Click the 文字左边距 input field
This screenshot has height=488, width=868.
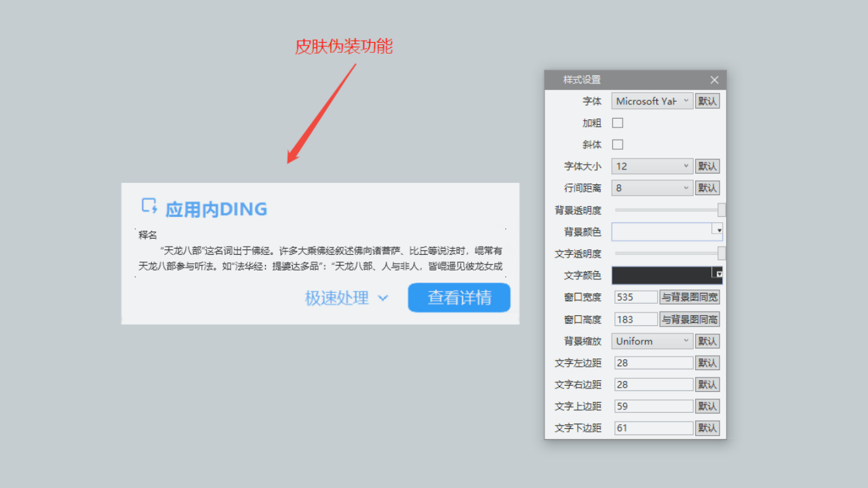pos(654,363)
